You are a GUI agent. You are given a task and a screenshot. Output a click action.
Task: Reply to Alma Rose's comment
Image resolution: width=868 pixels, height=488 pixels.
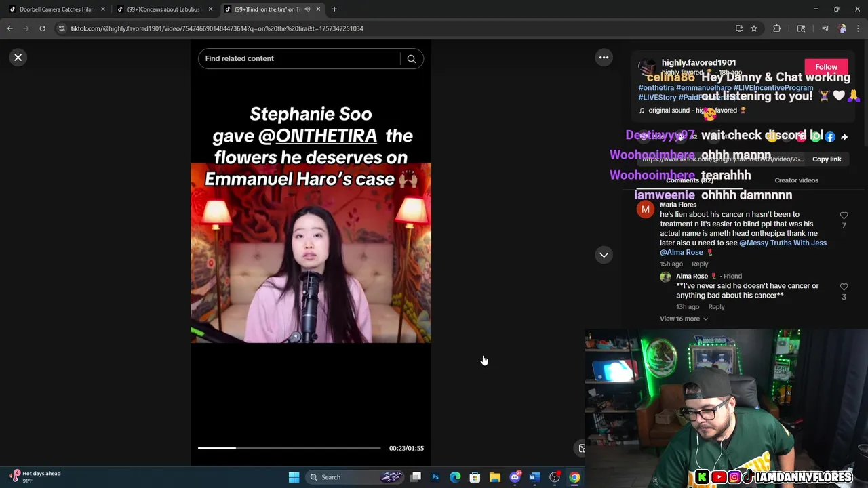(716, 307)
